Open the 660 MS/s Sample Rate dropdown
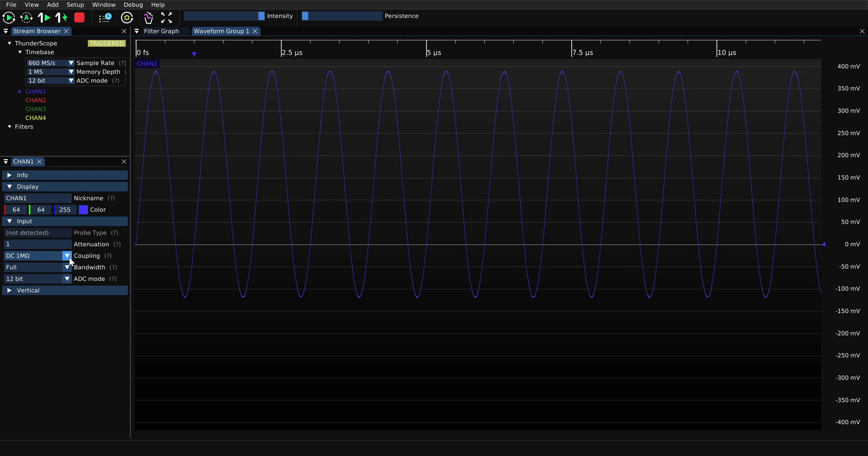Image resolution: width=868 pixels, height=456 pixels. pyautogui.click(x=51, y=63)
